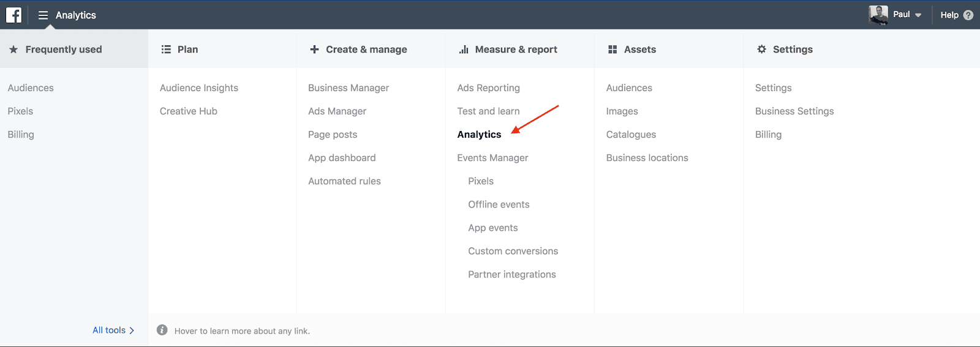Image resolution: width=980 pixels, height=347 pixels.
Task: Click the star icon beside Frequently used
Action: click(13, 50)
